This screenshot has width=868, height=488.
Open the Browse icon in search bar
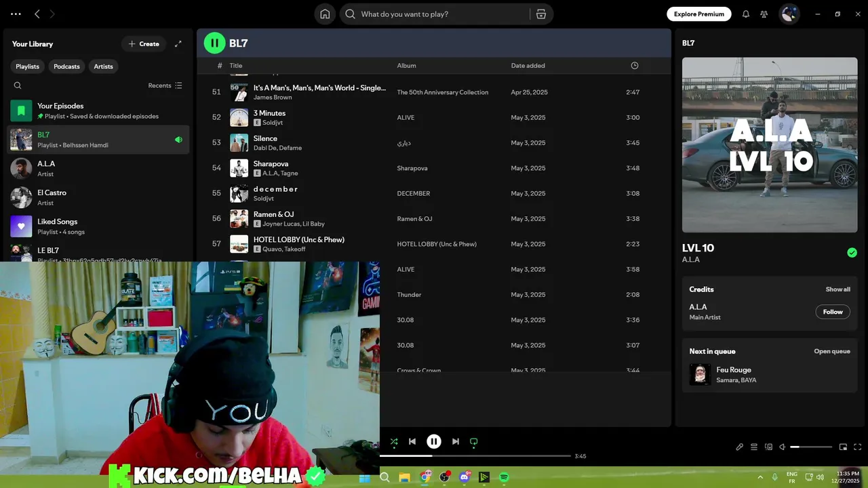coord(540,14)
